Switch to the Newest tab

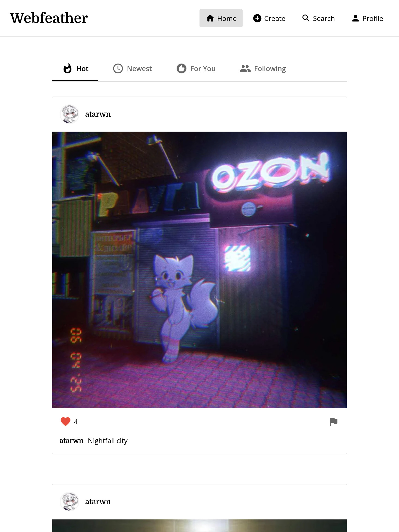(x=132, y=69)
